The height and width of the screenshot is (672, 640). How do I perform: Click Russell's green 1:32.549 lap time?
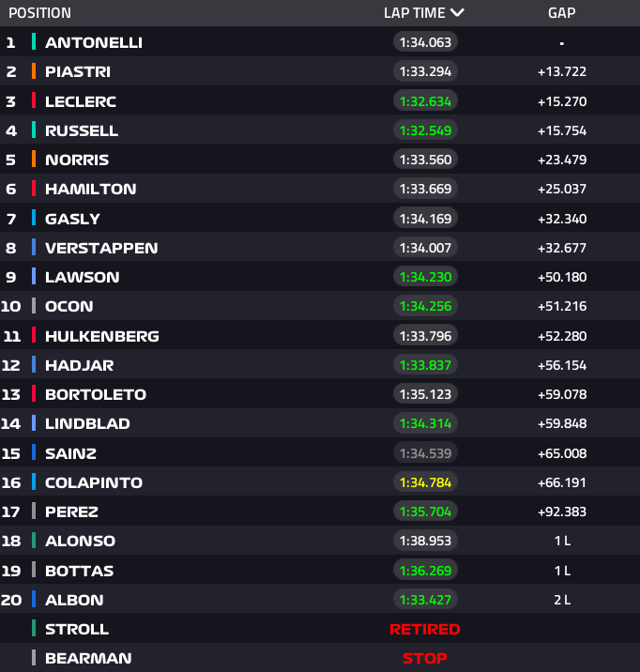[x=425, y=130]
